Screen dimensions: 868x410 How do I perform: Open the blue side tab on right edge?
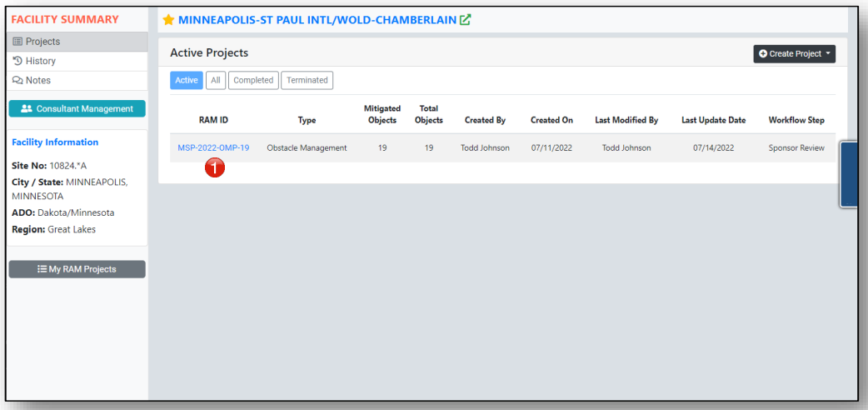point(851,174)
